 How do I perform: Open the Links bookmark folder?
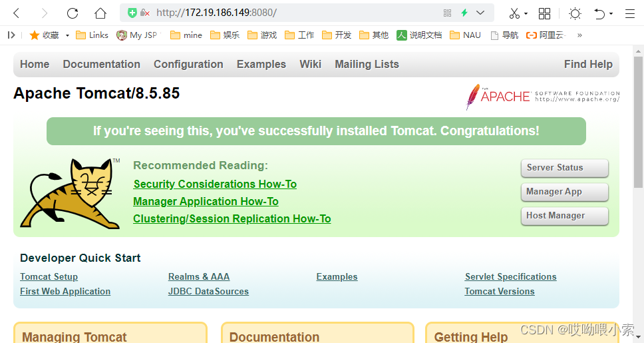coord(92,35)
